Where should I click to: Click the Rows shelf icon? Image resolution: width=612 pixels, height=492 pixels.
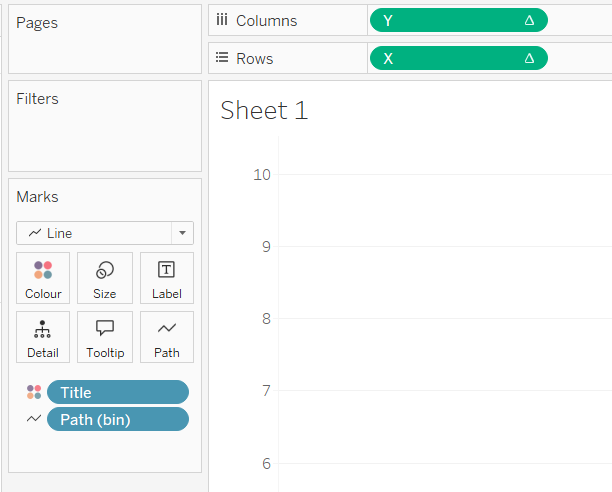[222, 59]
